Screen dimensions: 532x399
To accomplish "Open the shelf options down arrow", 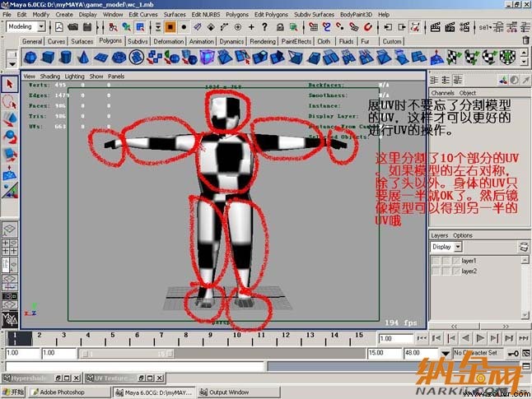I will [12, 63].
